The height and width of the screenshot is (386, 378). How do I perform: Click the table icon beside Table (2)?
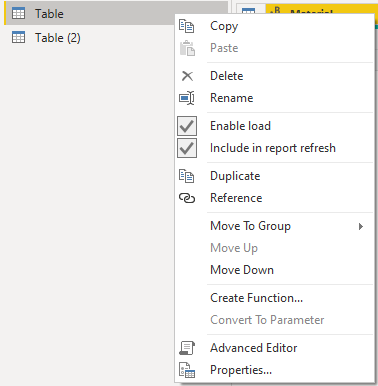click(x=18, y=37)
